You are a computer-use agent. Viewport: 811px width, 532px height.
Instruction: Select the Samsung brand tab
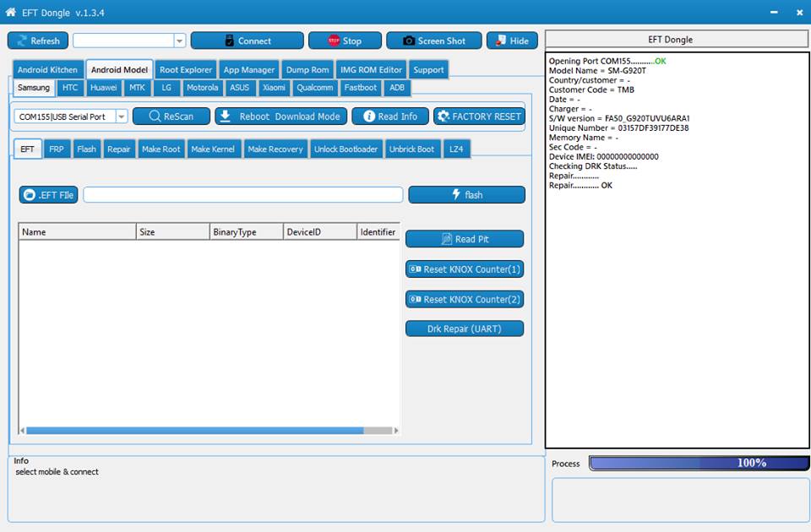34,87
